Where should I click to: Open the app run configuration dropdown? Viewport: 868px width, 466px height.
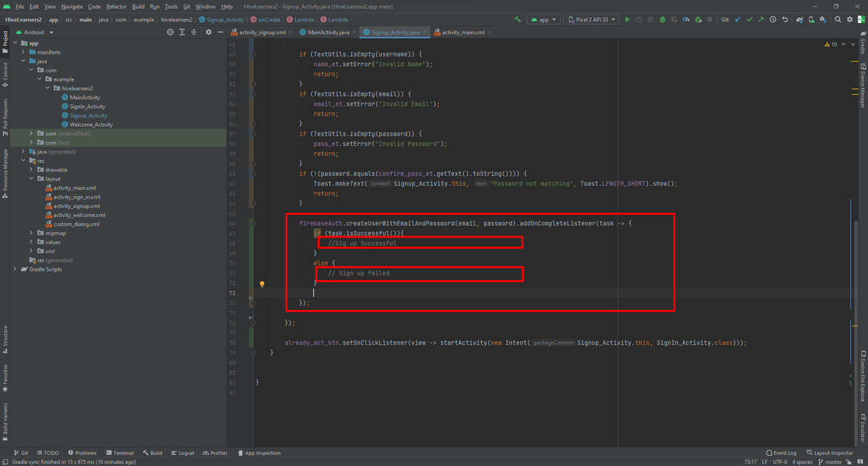(x=544, y=20)
